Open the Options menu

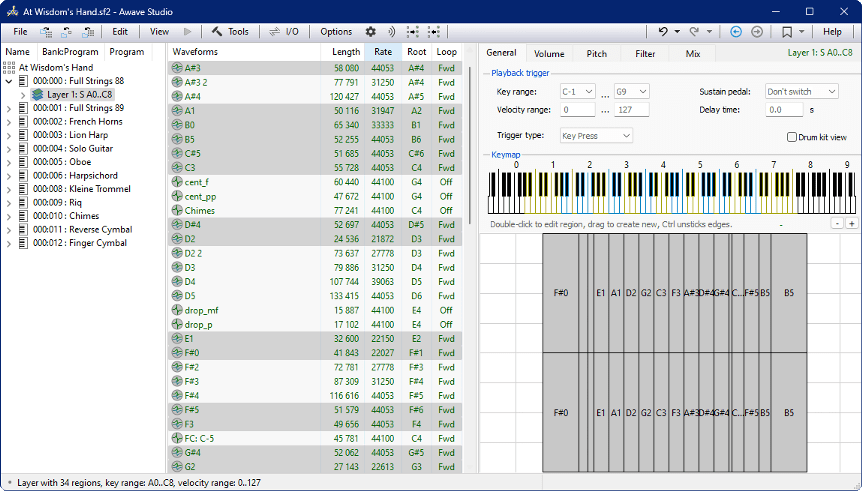(x=336, y=32)
